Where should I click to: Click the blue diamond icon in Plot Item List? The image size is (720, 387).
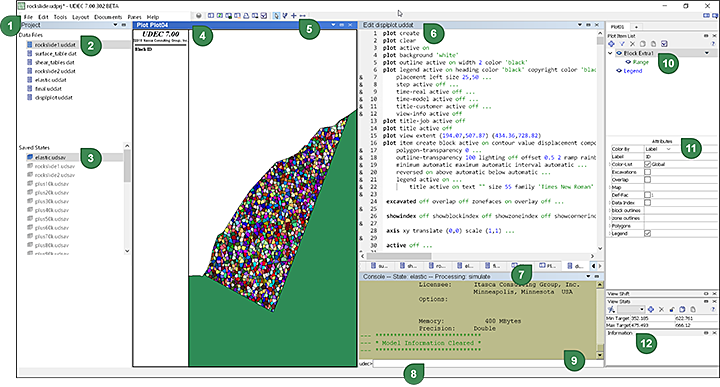(611, 44)
